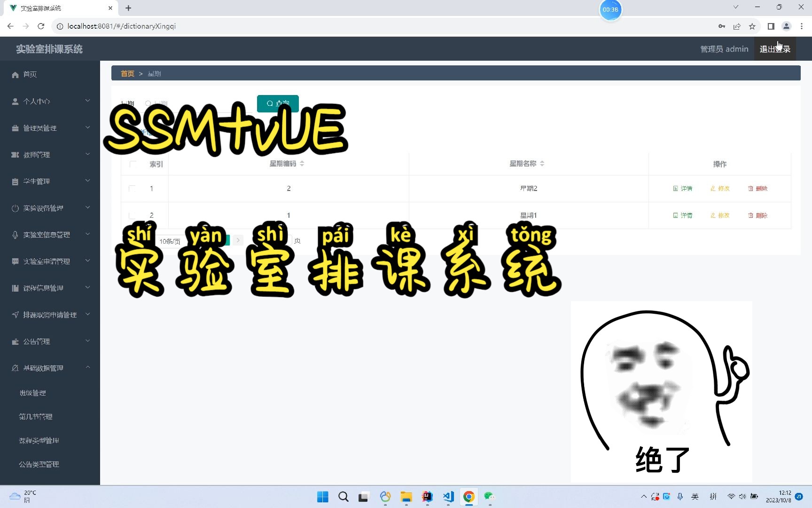The width and height of the screenshot is (812, 508).
Task: Click the 退出登录 logout button
Action: (775, 49)
